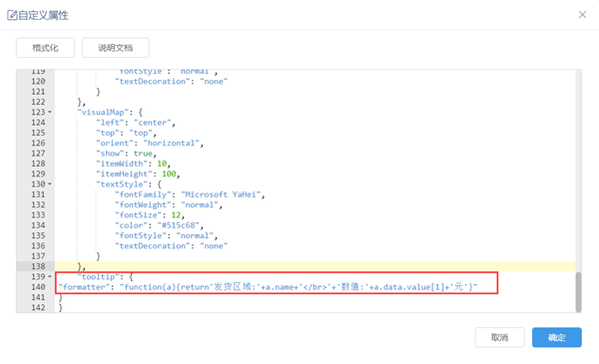This screenshot has height=364, width=599.
Task: Click on the "show": true value
Action: pos(143,154)
